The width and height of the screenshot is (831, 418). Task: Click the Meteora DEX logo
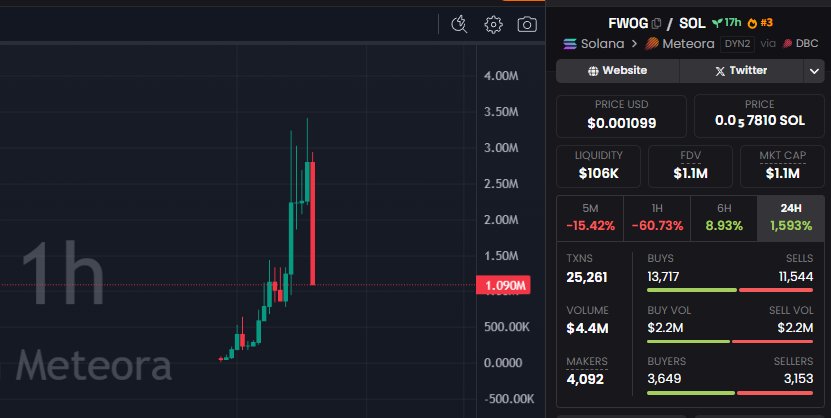tap(651, 44)
